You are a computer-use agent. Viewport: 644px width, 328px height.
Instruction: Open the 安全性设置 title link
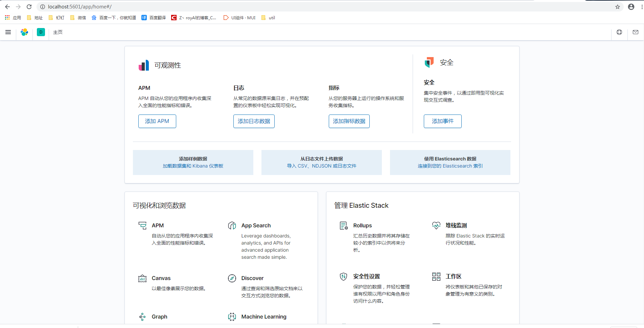pos(367,276)
